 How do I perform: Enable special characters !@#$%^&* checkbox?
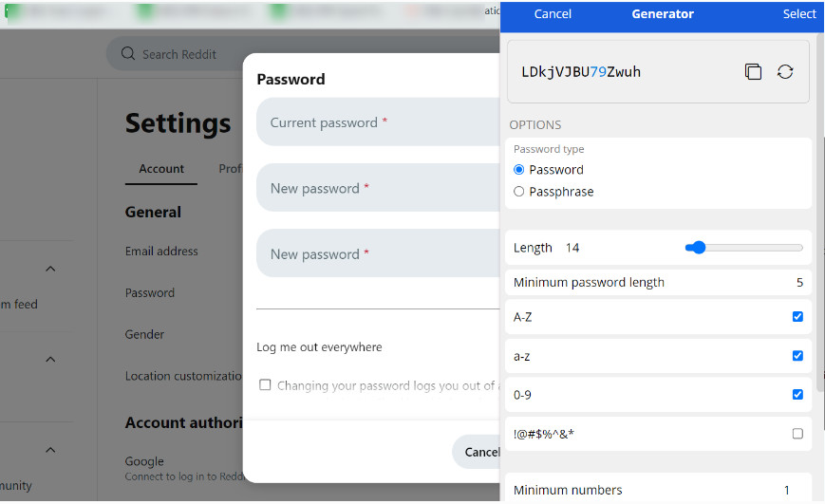(x=797, y=434)
